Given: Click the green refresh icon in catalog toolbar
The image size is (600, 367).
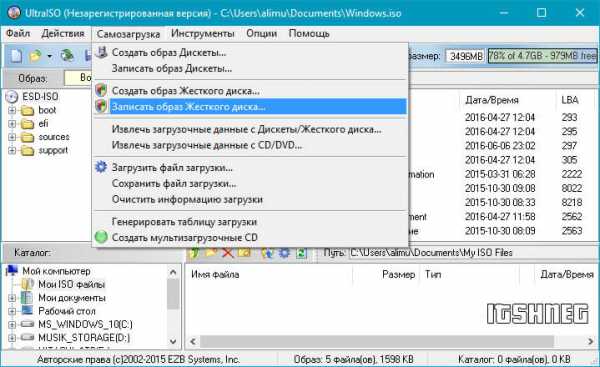Looking at the screenshot, I should pyautogui.click(x=302, y=253).
